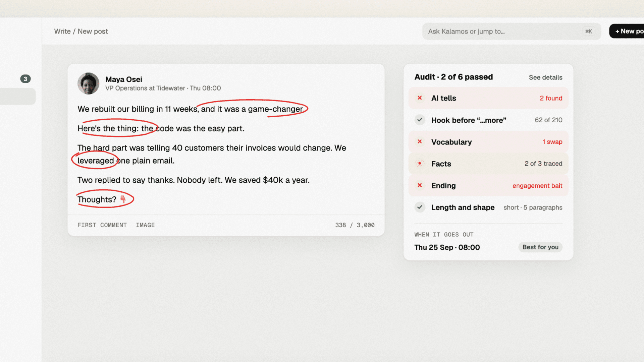Open See details for the audit
Viewport: 644px width, 362px height.
pyautogui.click(x=545, y=77)
